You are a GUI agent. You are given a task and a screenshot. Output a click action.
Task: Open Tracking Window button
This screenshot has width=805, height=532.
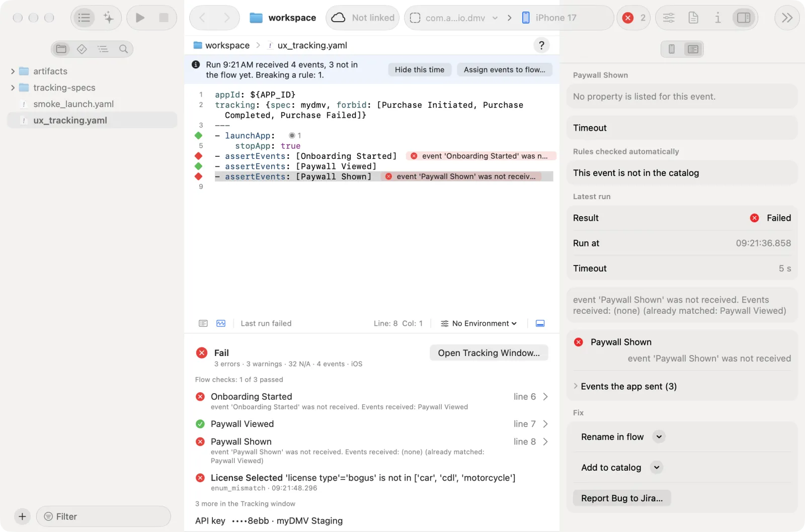[x=489, y=353]
